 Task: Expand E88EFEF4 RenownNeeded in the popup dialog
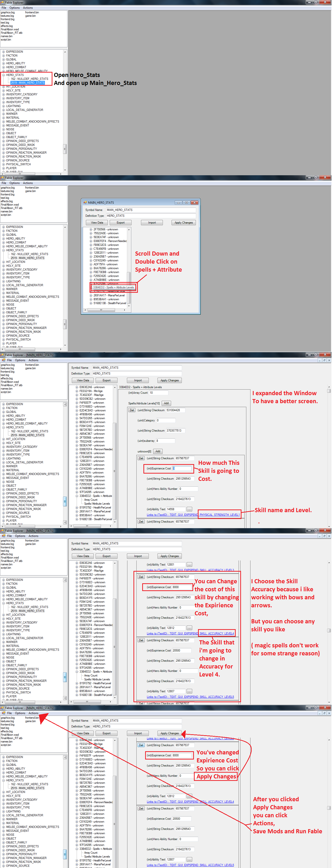coord(91,241)
